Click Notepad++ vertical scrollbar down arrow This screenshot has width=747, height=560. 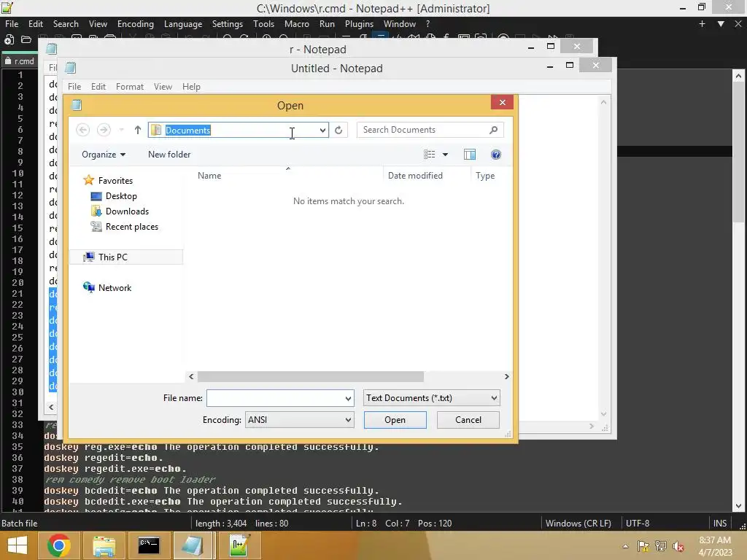click(x=738, y=506)
